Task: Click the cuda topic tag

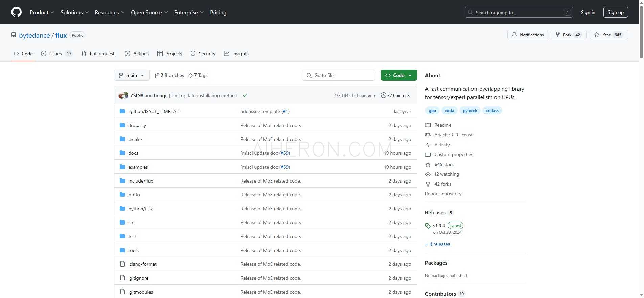Action: pyautogui.click(x=450, y=111)
